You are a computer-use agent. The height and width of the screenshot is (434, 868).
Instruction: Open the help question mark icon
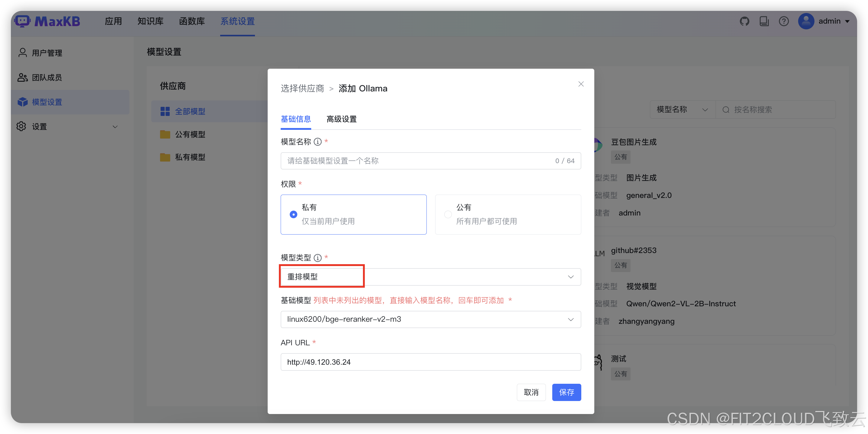pyautogui.click(x=783, y=21)
